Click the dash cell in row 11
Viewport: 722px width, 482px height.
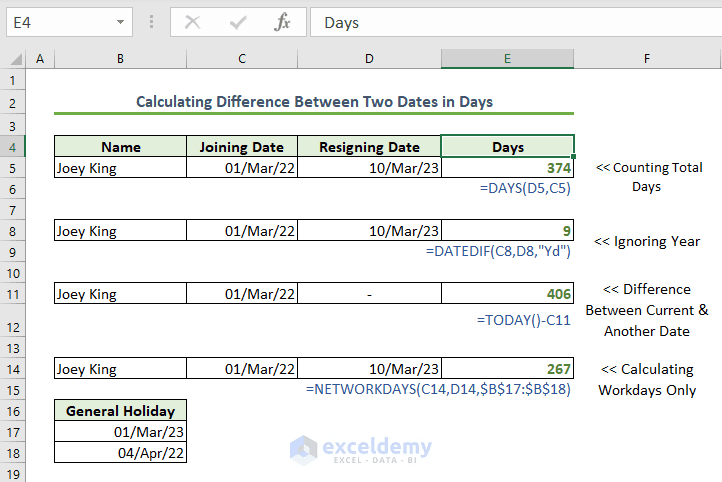tap(369, 294)
